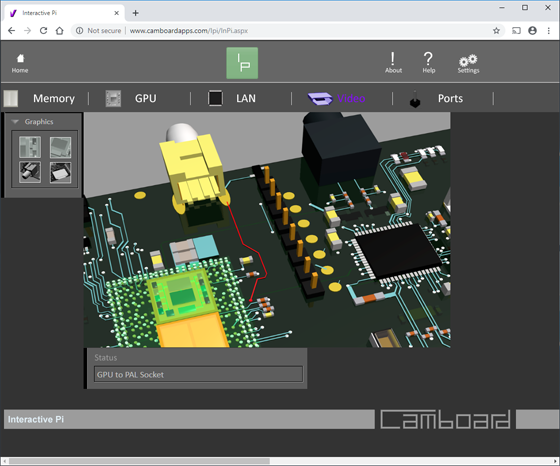
Task: Click the horizontal scrollbar thumb
Action: [x=139, y=461]
